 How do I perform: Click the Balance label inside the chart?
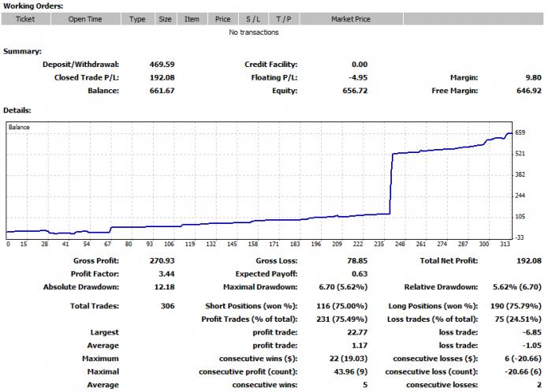(x=19, y=127)
